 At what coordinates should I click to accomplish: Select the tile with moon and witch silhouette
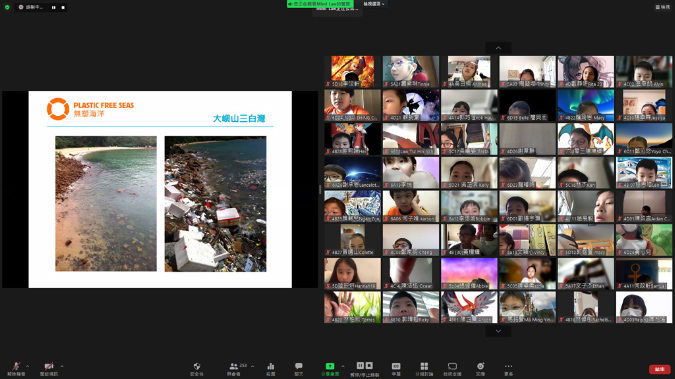pyautogui.click(x=411, y=106)
